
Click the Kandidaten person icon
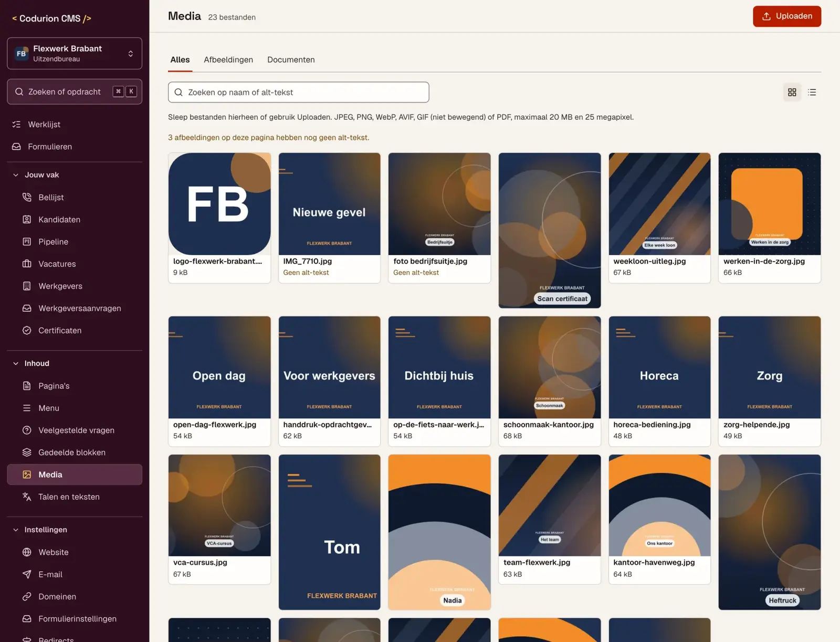pyautogui.click(x=27, y=220)
